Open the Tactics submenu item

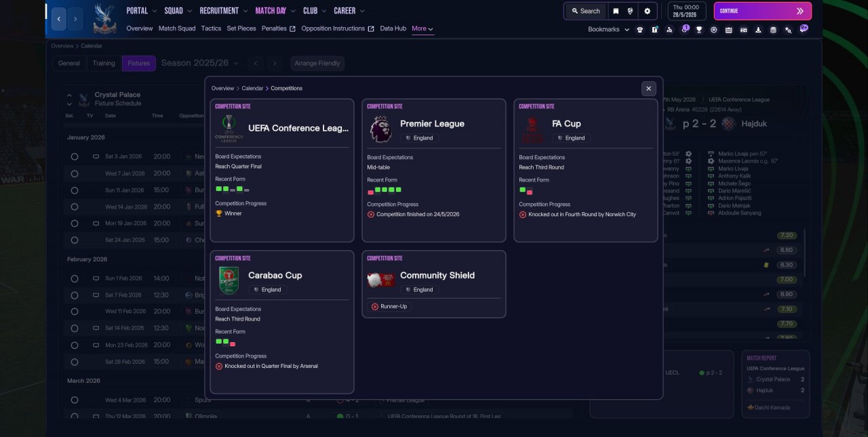tap(211, 28)
